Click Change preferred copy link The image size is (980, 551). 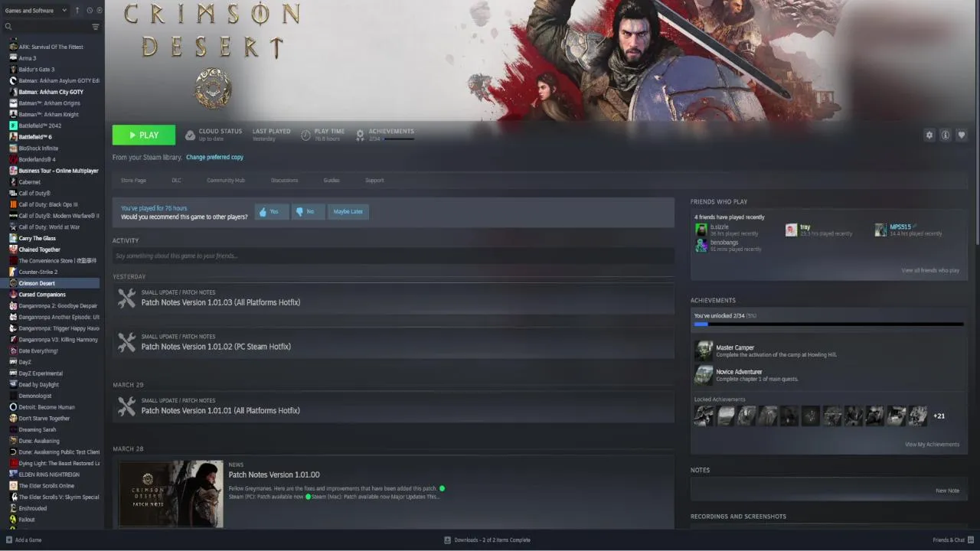coord(214,157)
